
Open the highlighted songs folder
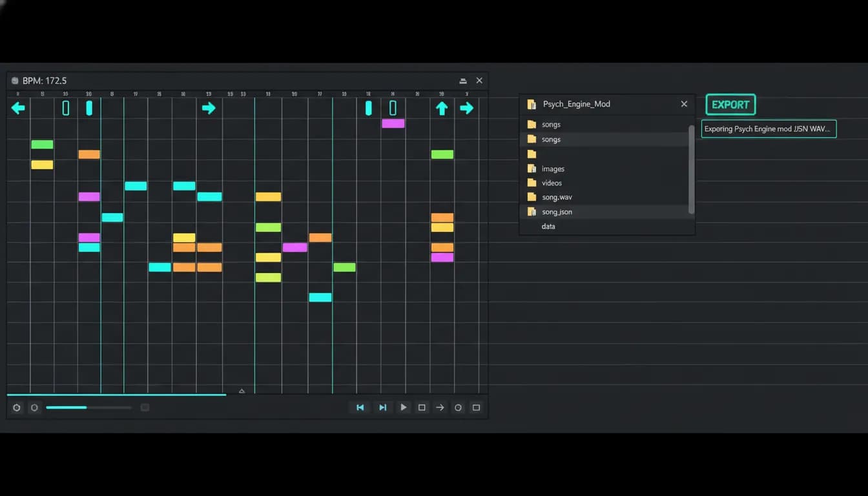pos(604,139)
